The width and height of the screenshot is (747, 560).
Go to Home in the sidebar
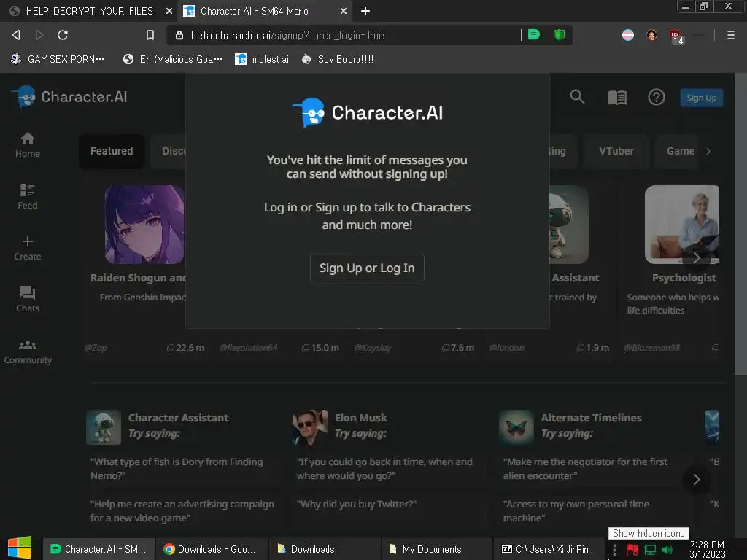28,145
